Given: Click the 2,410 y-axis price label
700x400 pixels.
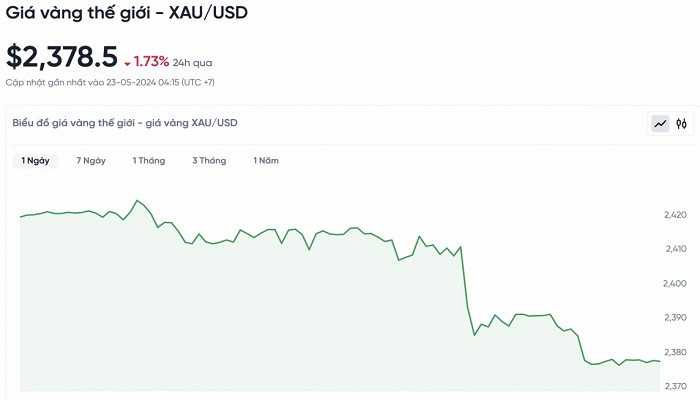Looking at the screenshot, I should [x=674, y=249].
